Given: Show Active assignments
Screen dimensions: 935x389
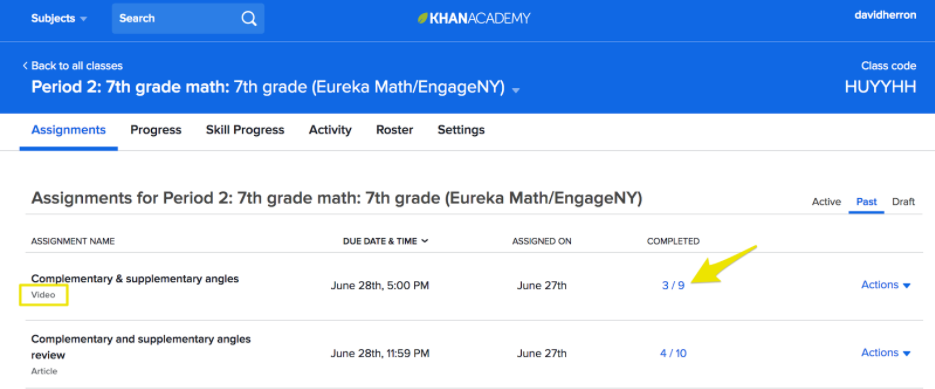Looking at the screenshot, I should [826, 202].
